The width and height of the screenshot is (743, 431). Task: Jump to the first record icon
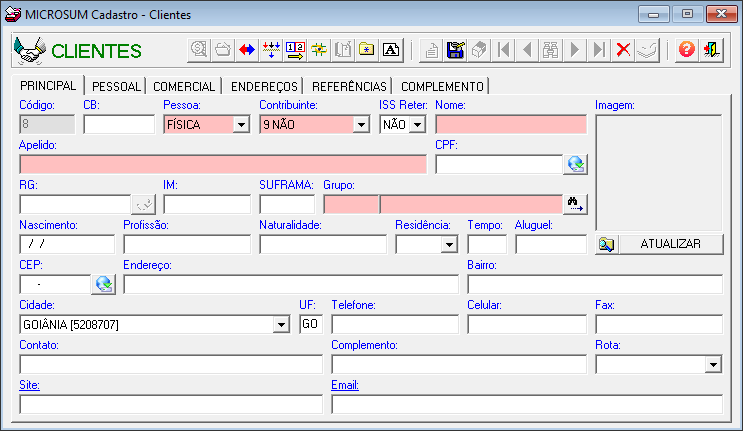click(503, 50)
